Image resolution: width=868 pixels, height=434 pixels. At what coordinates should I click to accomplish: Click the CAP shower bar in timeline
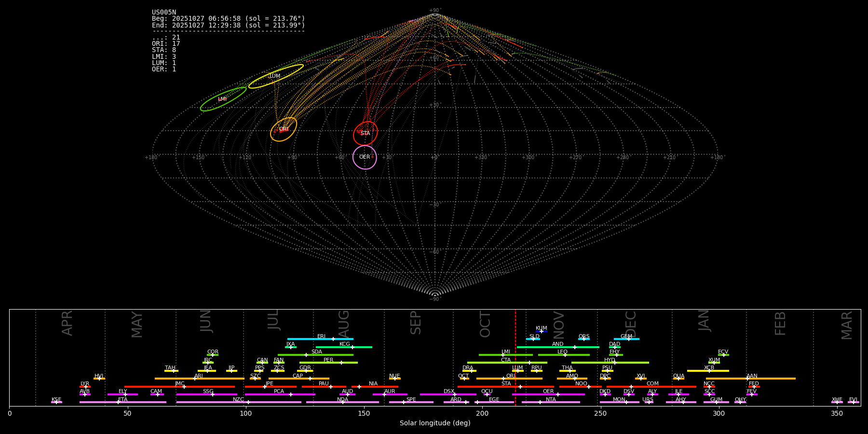click(298, 379)
